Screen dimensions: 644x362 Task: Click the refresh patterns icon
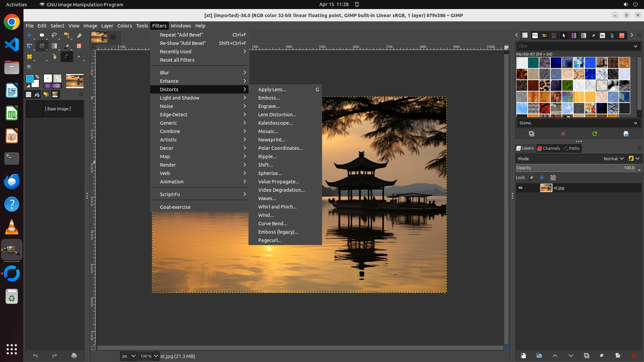click(x=595, y=134)
